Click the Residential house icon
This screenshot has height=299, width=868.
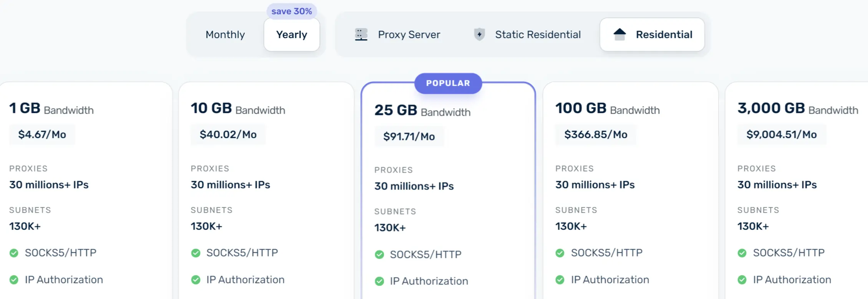tap(620, 34)
